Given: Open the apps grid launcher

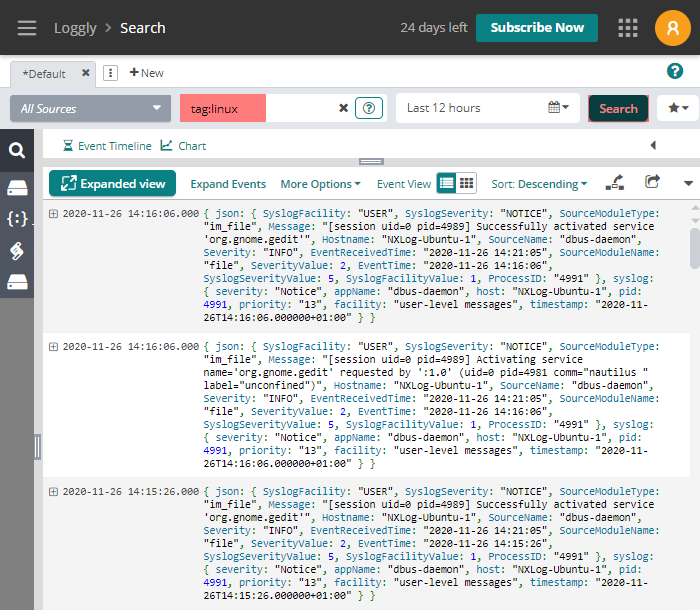Looking at the screenshot, I should tap(628, 28).
